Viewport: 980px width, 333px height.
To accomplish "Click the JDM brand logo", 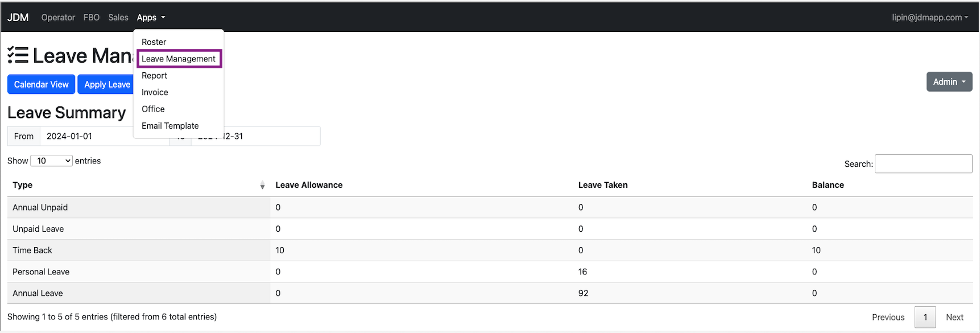I will [18, 18].
